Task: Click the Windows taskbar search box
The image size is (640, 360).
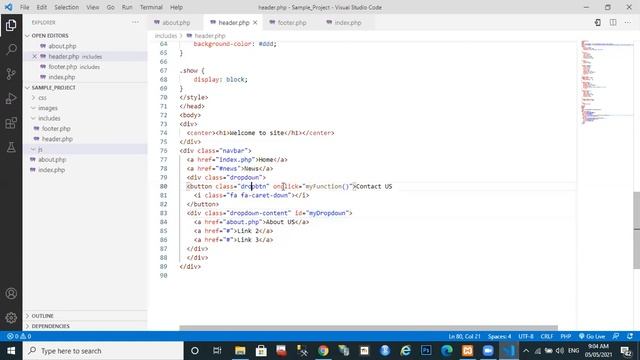Action: point(103,351)
